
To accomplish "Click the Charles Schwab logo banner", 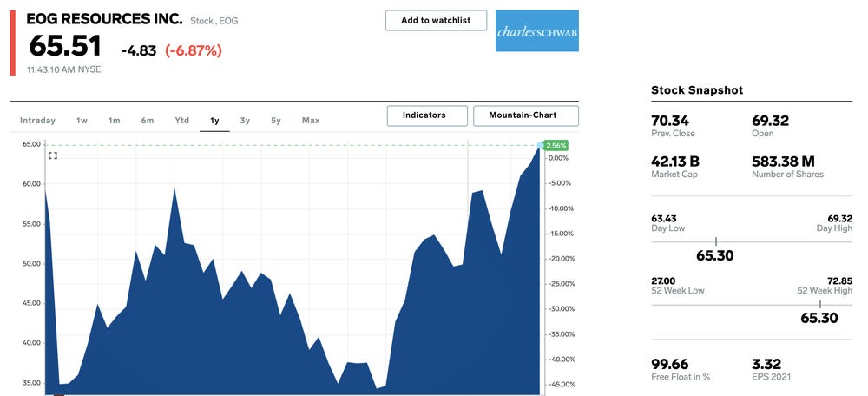I will coord(537,31).
